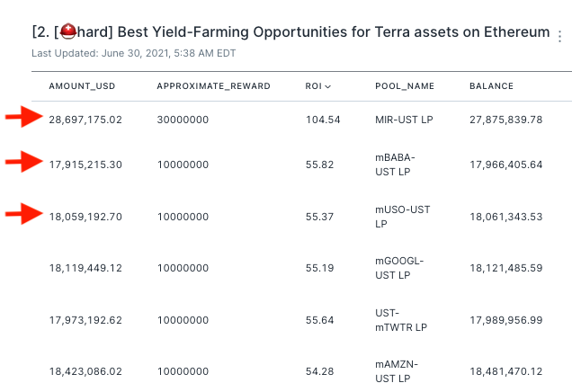Click the red emoji in the title
This screenshot has height=392, width=572.
[67, 32]
